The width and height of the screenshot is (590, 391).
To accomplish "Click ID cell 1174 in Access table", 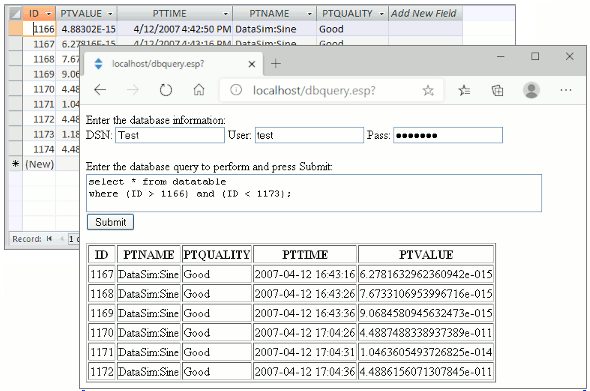I will pyautogui.click(x=40, y=149).
